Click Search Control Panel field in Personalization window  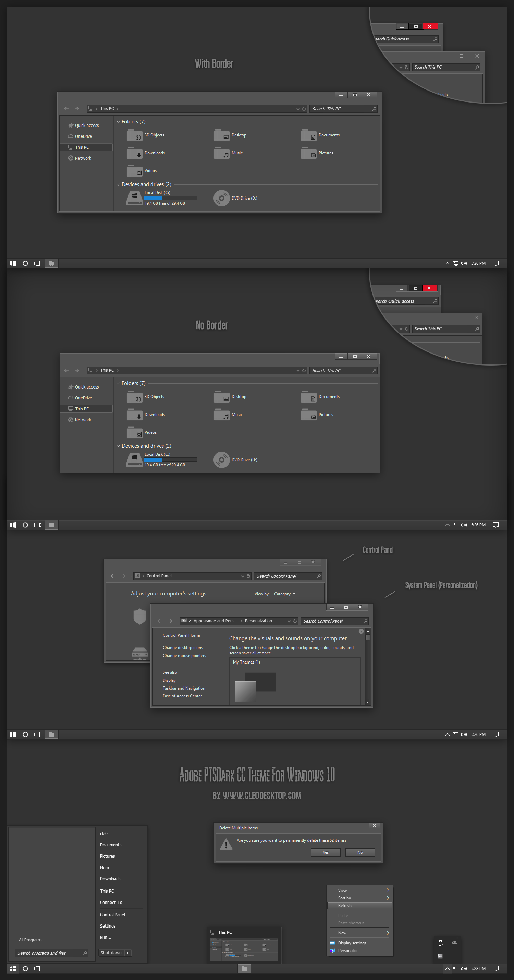(334, 621)
